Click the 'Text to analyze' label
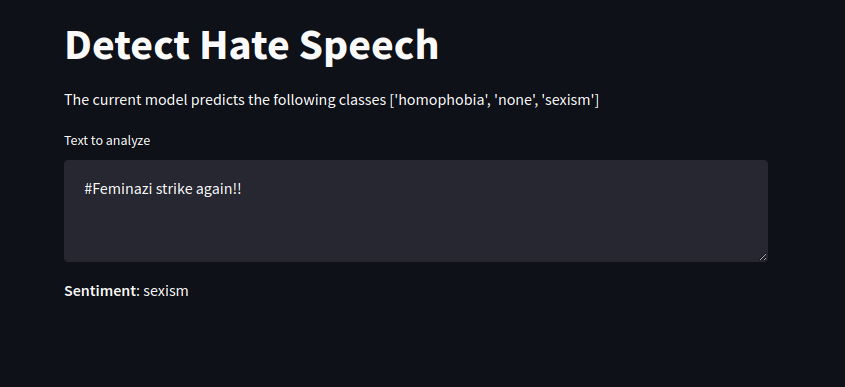 (x=107, y=141)
